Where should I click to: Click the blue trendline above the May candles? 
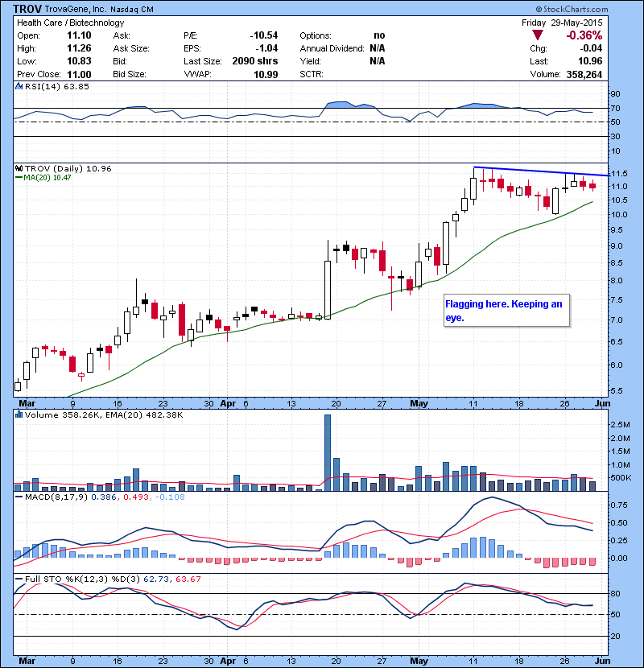[x=541, y=171]
